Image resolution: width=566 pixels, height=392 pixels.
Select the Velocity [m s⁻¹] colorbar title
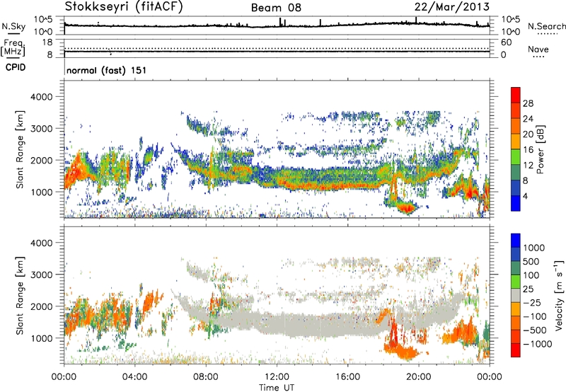pos(559,295)
